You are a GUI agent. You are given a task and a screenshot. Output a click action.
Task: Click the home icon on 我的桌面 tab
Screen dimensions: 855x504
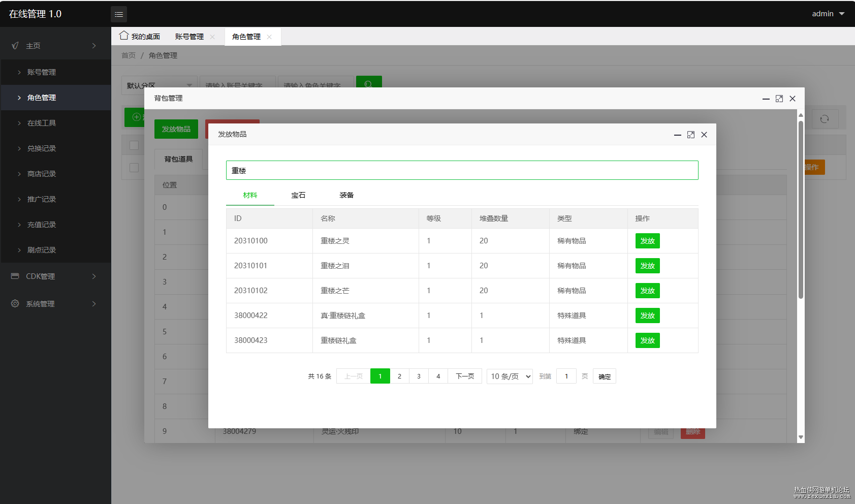(x=123, y=36)
